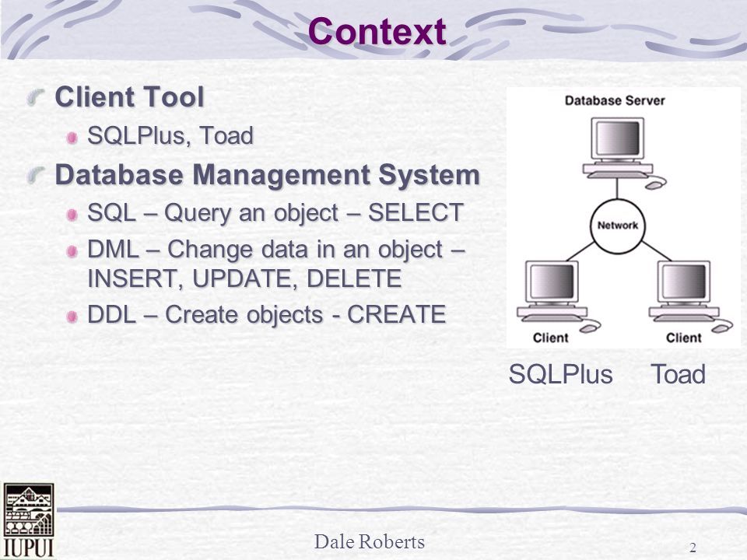Click the Toad caption below diagram
Viewport: 747px width, 560px height.
point(678,374)
